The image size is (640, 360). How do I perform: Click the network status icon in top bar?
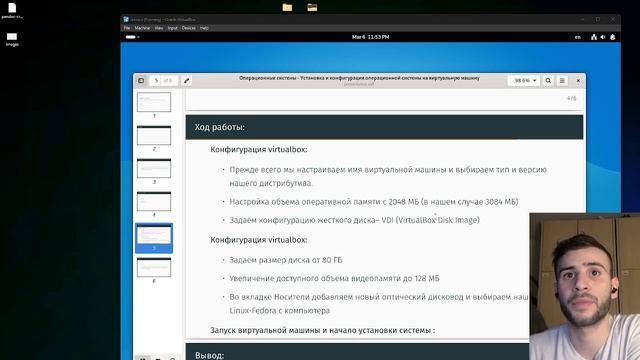click(594, 37)
